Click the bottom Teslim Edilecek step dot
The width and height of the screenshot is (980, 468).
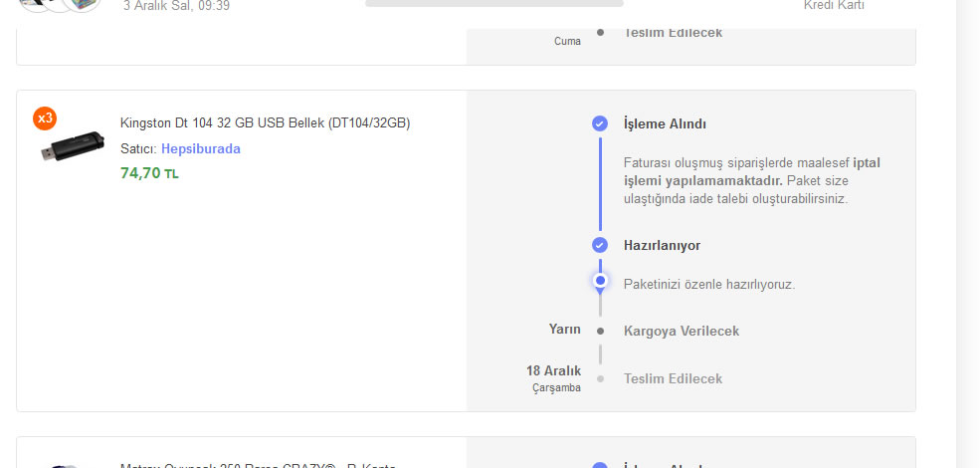(x=600, y=378)
